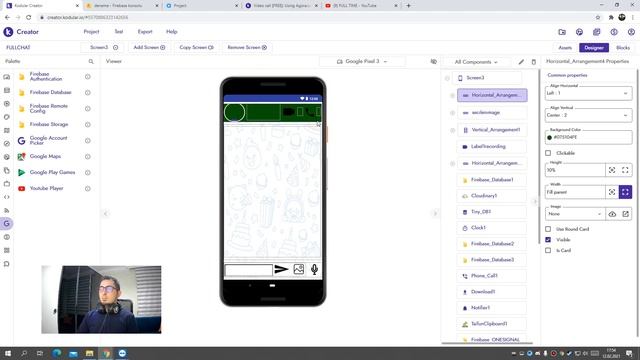Collapse the Screen3 tree node

tap(447, 78)
